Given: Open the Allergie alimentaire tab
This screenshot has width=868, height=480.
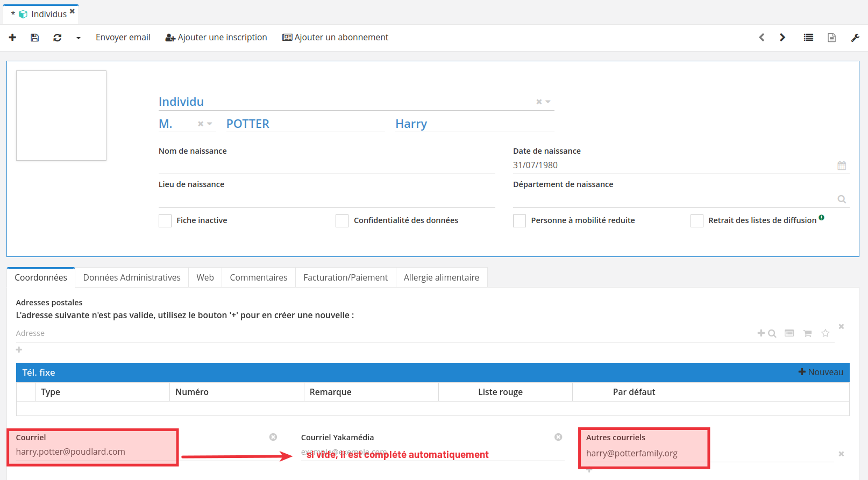Looking at the screenshot, I should click(442, 277).
